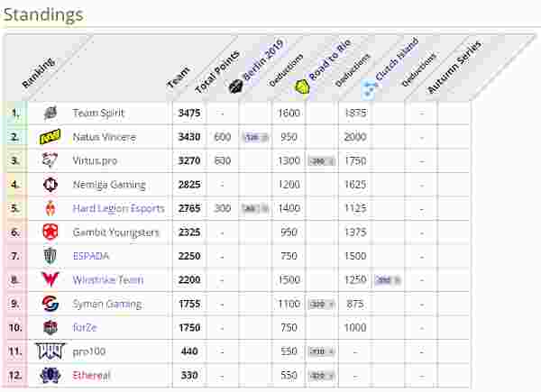Click Gambit Youngsters' total 2325

tap(189, 232)
